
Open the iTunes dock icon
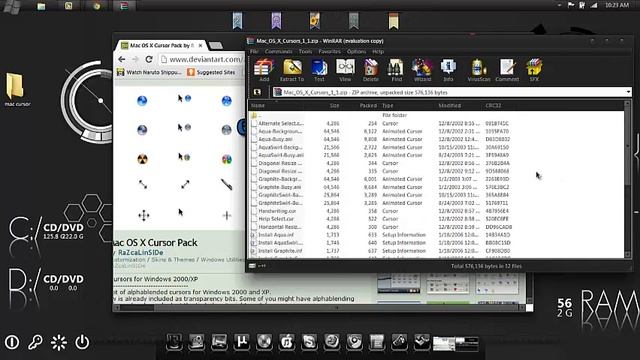(x=287, y=341)
